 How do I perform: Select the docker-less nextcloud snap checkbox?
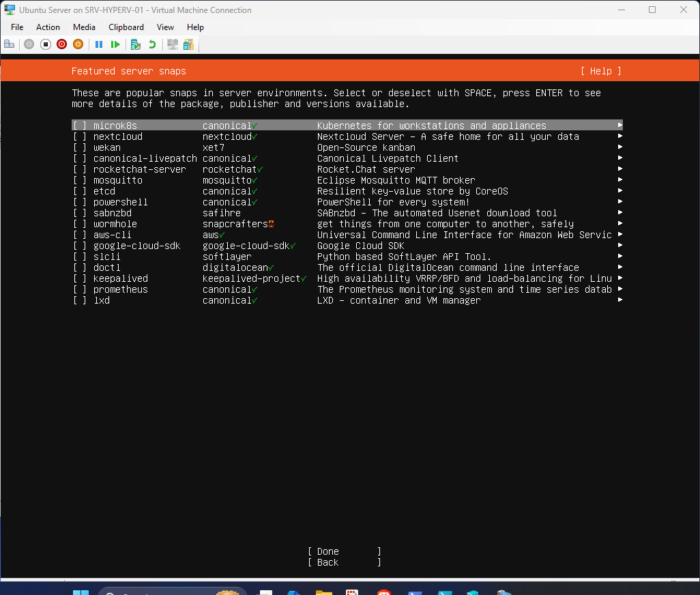tap(79, 136)
